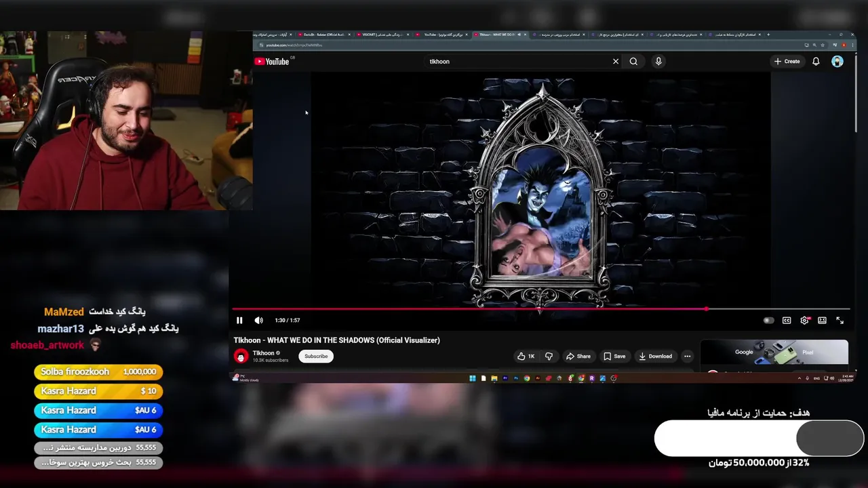Click the red video progress bar
Screen dimensions: 868x488
[x=540, y=309]
